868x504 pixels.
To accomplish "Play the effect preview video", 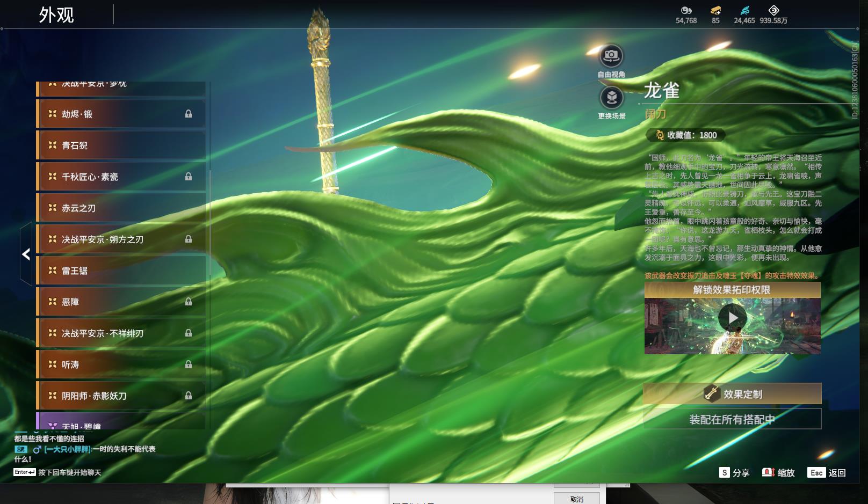I will (x=733, y=318).
